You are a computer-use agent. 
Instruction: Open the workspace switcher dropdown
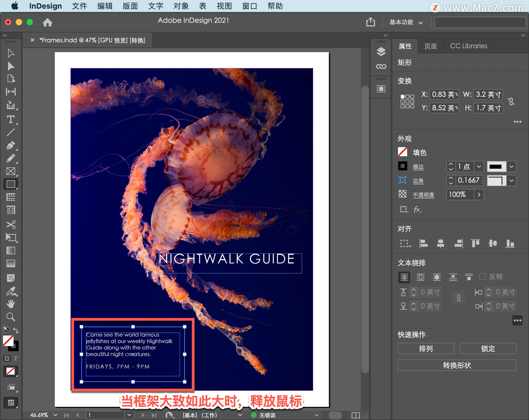(406, 22)
